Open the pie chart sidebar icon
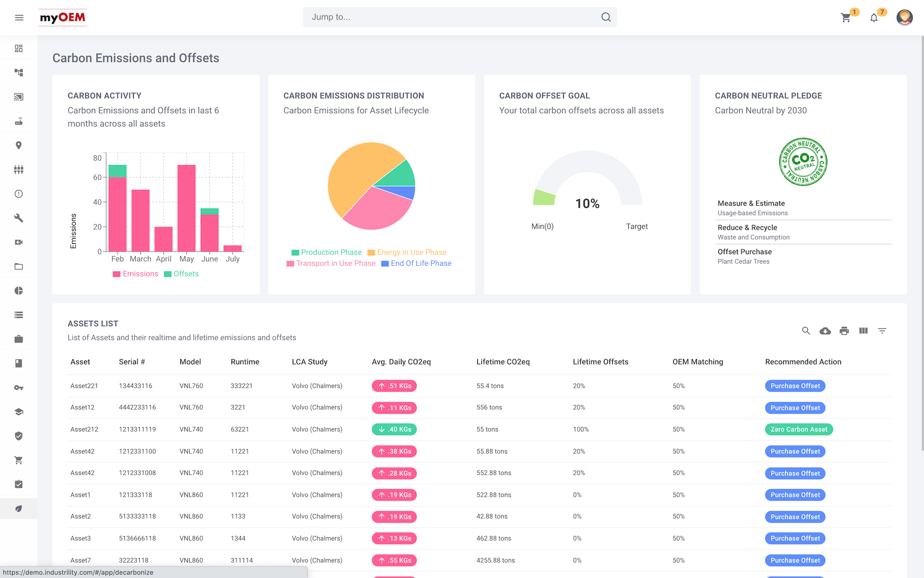Screen dimensions: 924x578 (19, 291)
